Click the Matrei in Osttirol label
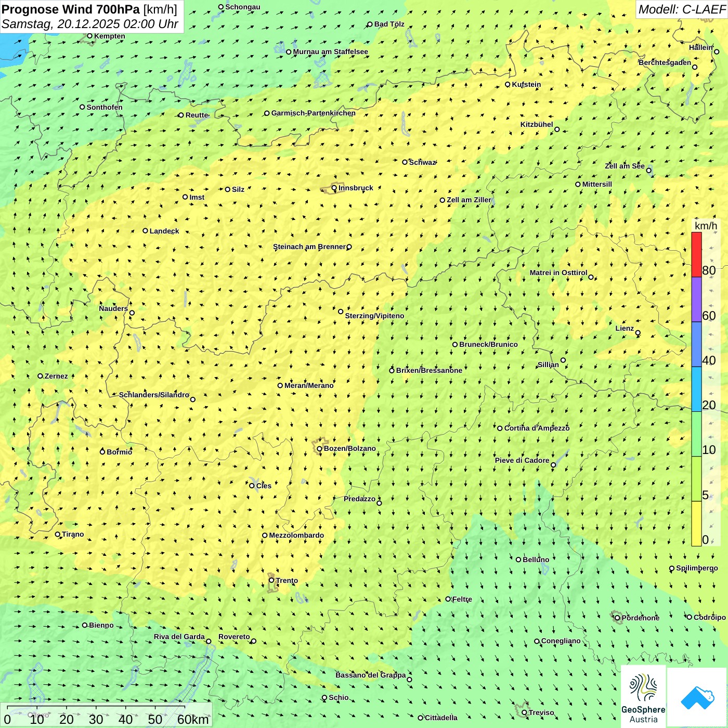The height and width of the screenshot is (728, 728). (558, 272)
